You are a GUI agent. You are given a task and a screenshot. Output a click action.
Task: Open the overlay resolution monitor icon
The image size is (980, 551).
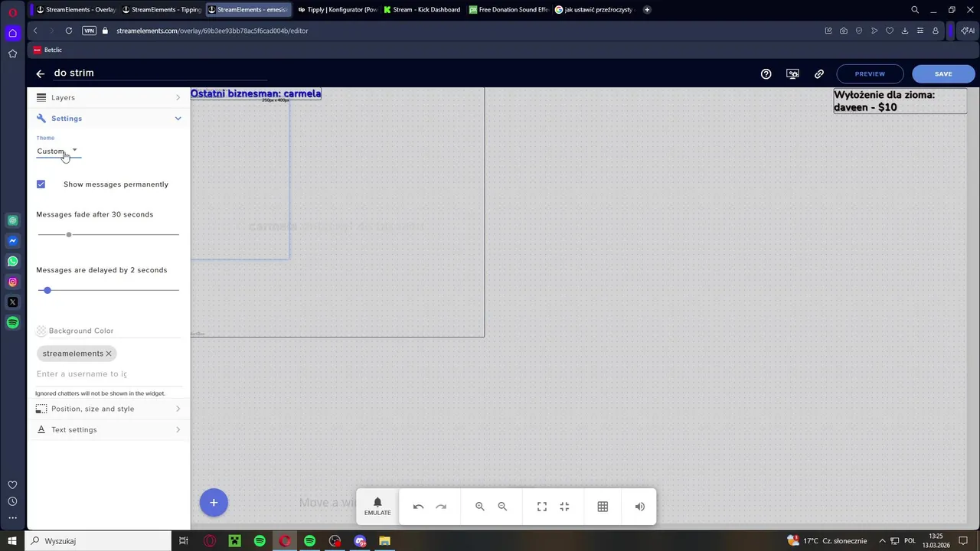pos(792,74)
